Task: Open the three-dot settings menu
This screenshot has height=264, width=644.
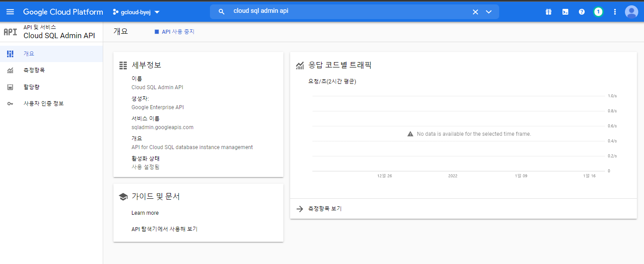Action: pos(615,12)
